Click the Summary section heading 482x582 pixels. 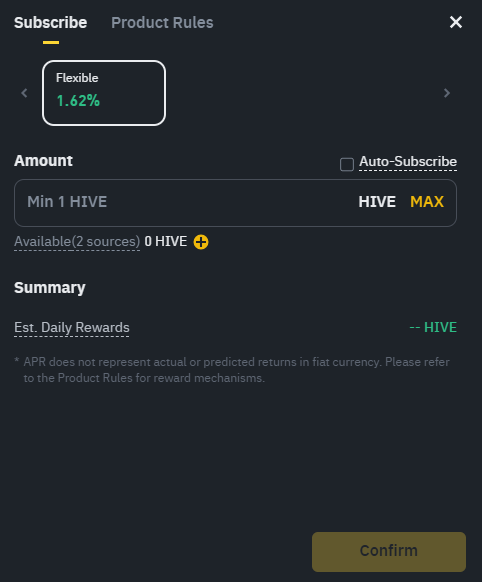[50, 288]
